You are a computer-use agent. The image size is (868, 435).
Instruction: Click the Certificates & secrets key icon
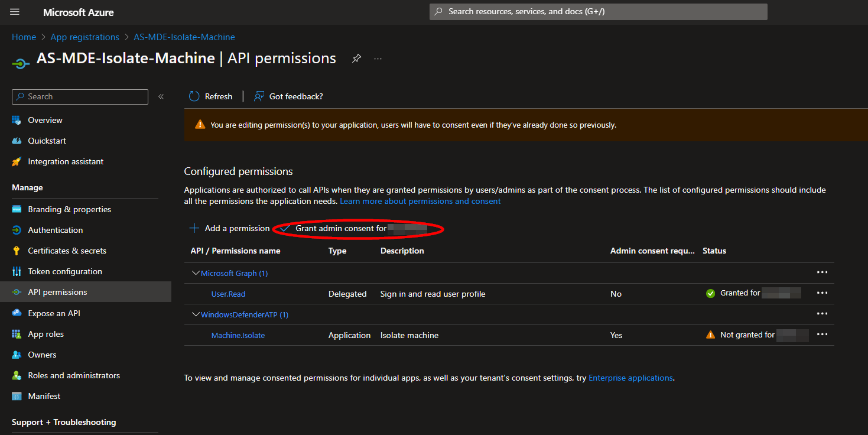pos(17,251)
